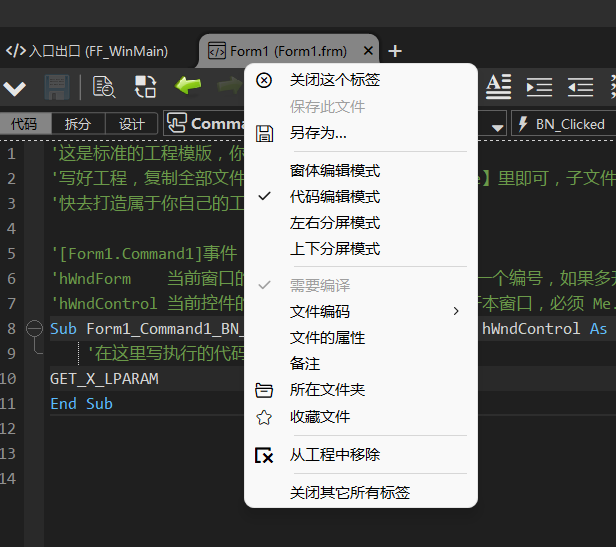Click the replace/swap icon in toolbar
This screenshot has height=547, width=616.
tap(145, 87)
